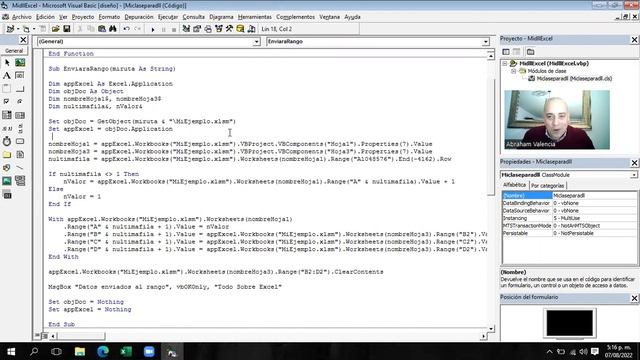The height and width of the screenshot is (360, 640).
Task: Open Excel from the Windows taskbar
Action: click(126, 351)
